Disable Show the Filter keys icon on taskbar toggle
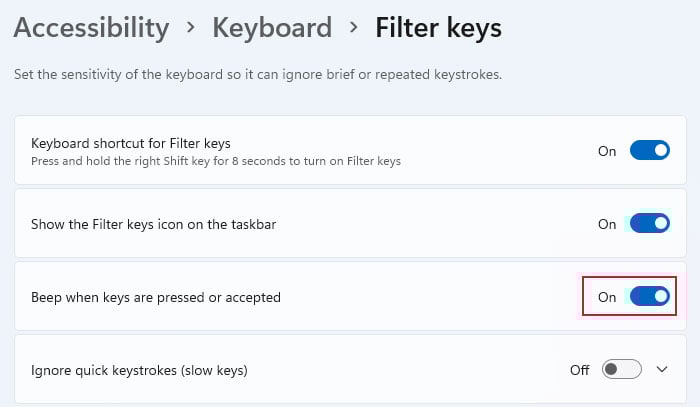Screen dimensions: 700x407 point(650,223)
